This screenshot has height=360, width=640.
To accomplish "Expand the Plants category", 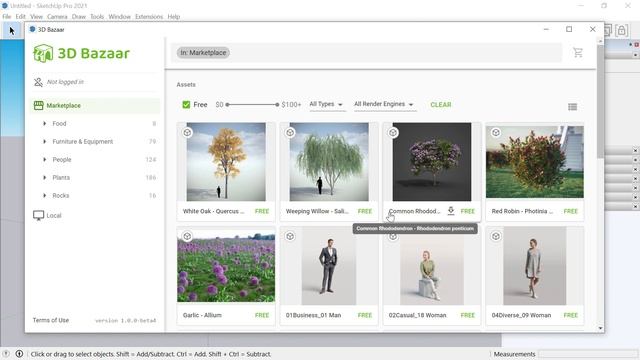I will [44, 177].
